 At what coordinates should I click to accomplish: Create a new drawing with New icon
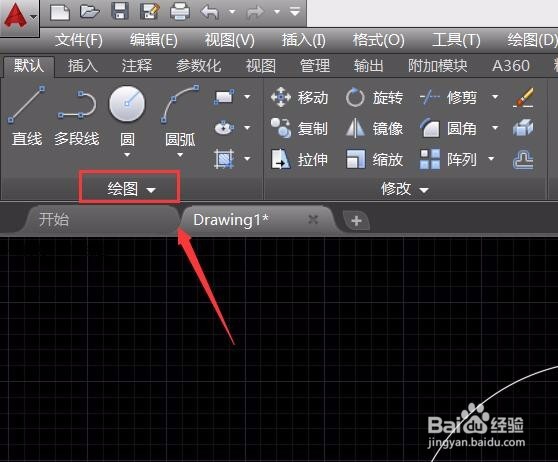tap(60, 12)
